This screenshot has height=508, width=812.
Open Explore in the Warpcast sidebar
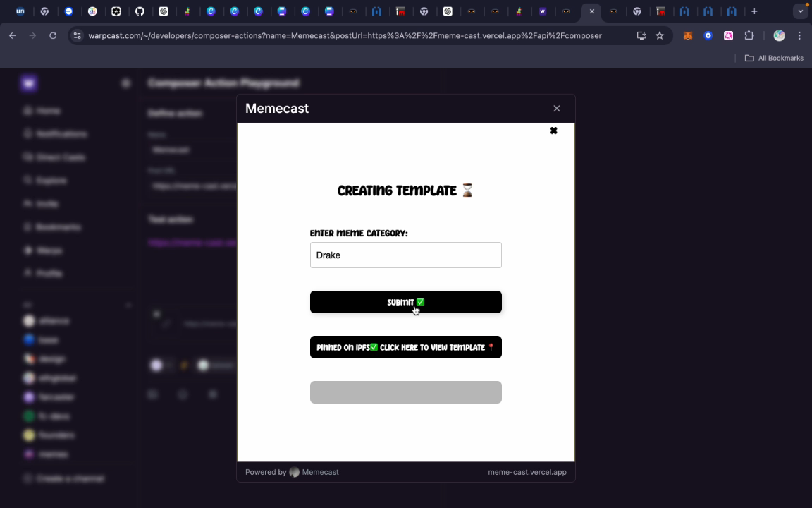45,181
